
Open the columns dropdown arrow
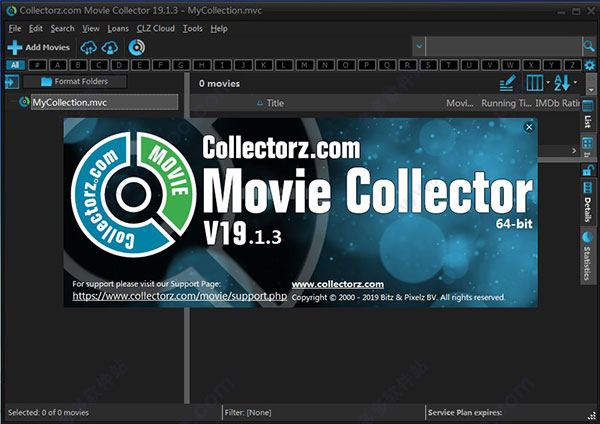[x=548, y=83]
